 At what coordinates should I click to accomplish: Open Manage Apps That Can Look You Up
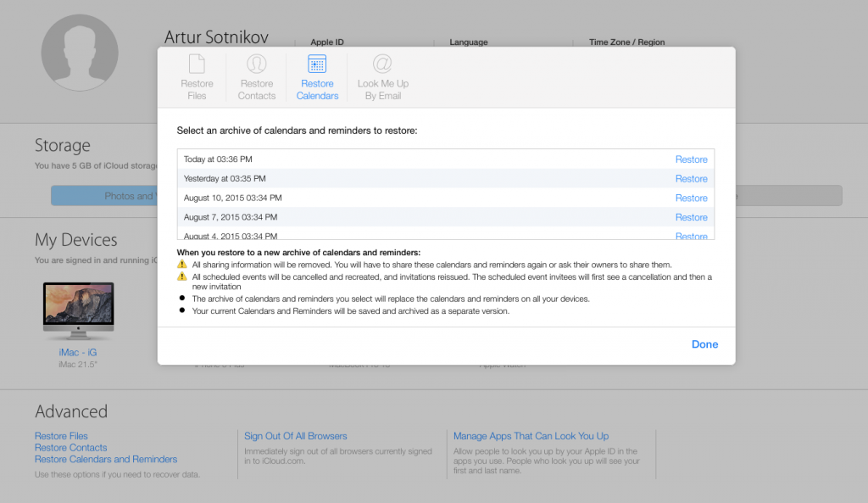coord(531,436)
